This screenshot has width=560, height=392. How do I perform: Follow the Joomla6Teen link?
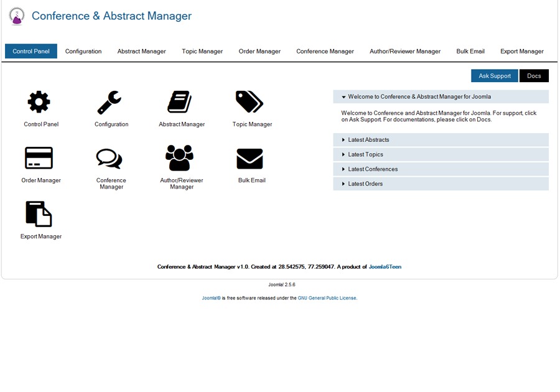pyautogui.click(x=385, y=267)
